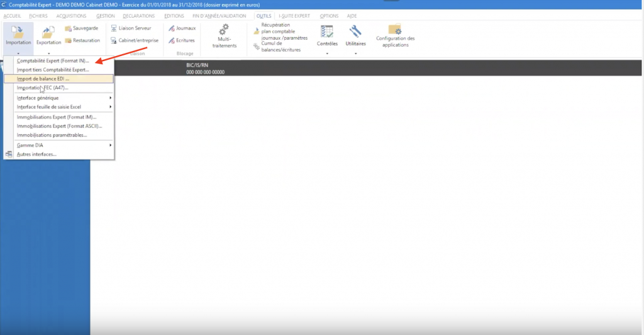The width and height of the screenshot is (644, 335).
Task: Select Import de balance EDI entry
Action: [58, 79]
